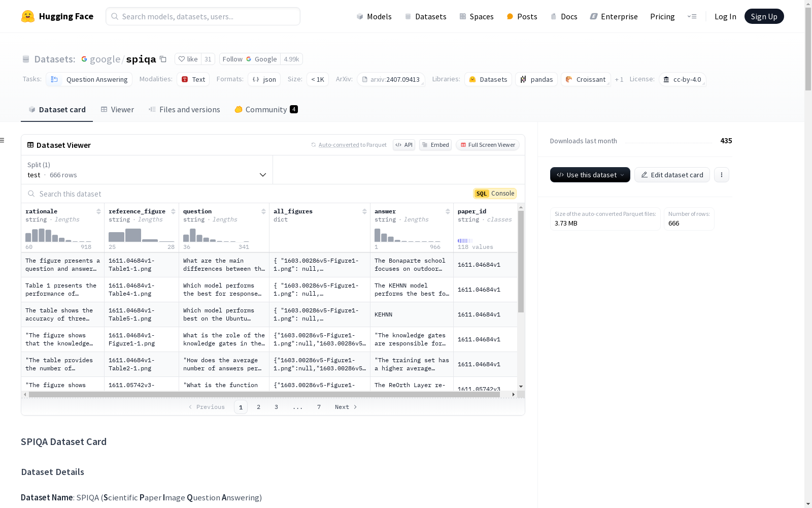Follow Google organization
The height and width of the screenshot is (508, 812).
pyautogui.click(x=250, y=59)
